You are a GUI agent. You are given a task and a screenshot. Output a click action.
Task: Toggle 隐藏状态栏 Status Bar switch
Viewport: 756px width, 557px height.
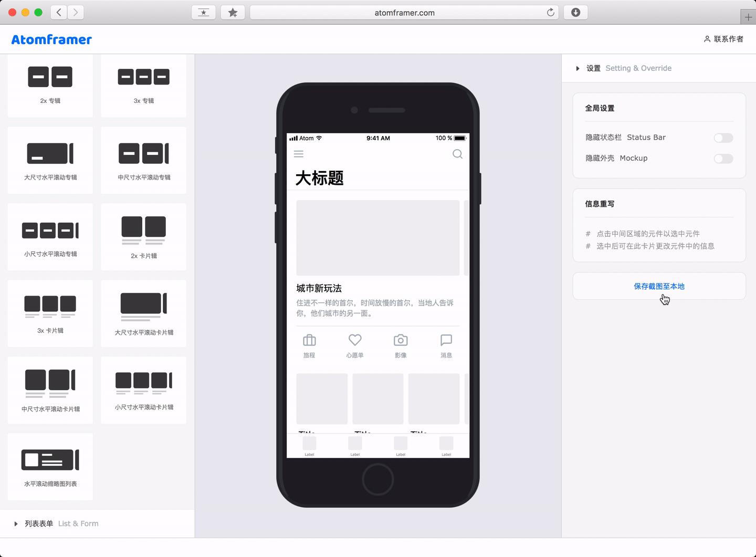(x=723, y=138)
